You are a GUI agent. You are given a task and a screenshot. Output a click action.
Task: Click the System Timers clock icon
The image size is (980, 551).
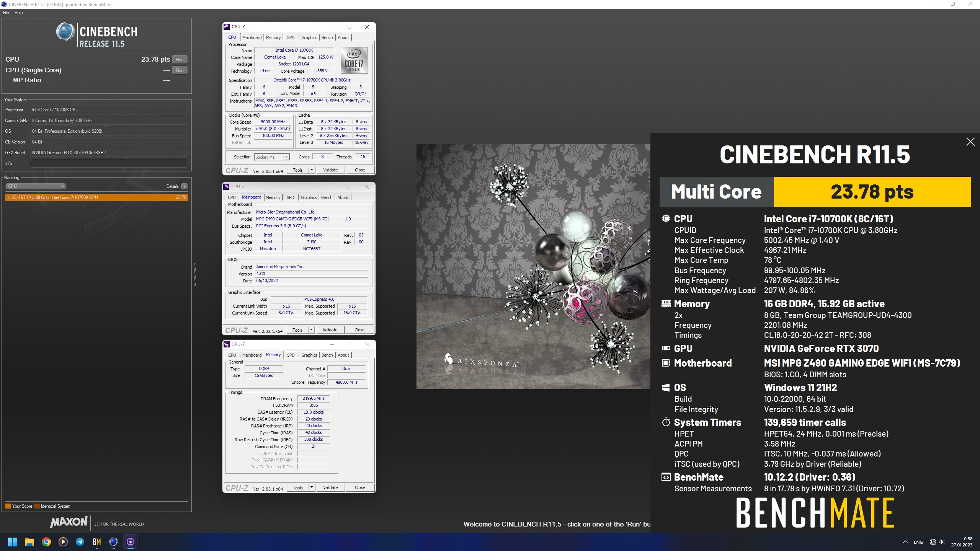tap(666, 422)
